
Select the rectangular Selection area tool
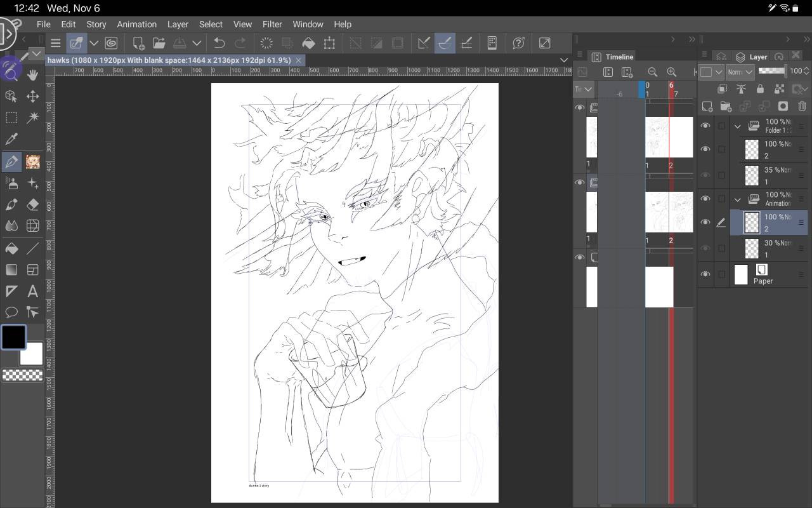coord(11,118)
